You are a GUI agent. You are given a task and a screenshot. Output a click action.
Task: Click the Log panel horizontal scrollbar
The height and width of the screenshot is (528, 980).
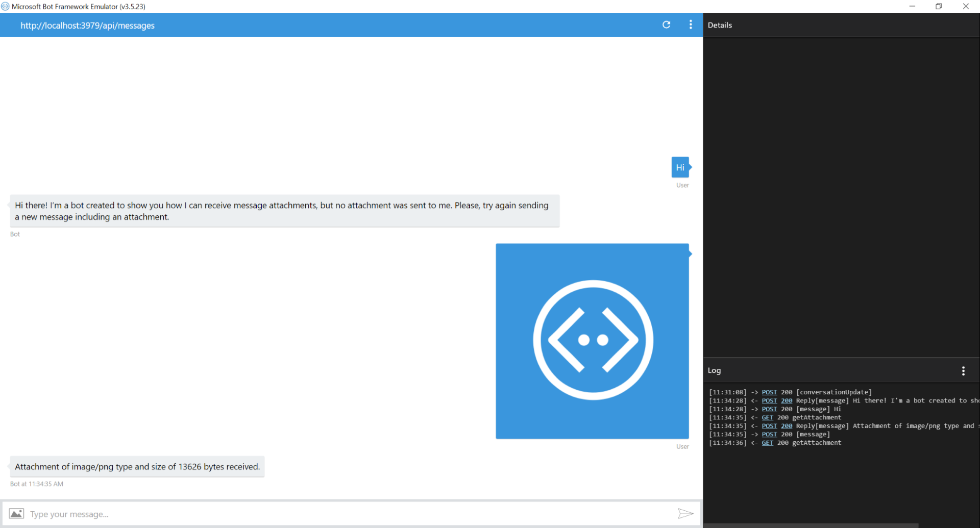(812, 525)
